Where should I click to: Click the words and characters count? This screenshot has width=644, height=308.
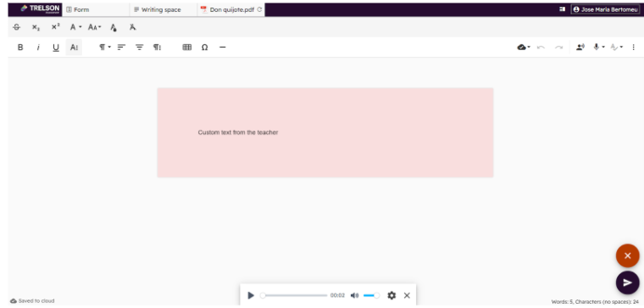(x=595, y=302)
